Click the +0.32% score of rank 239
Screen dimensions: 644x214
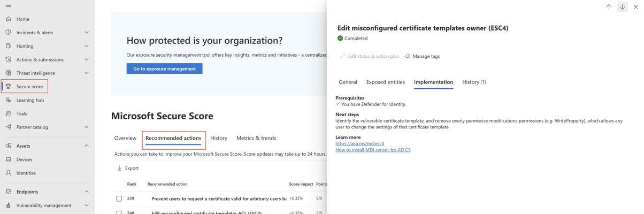(x=296, y=198)
